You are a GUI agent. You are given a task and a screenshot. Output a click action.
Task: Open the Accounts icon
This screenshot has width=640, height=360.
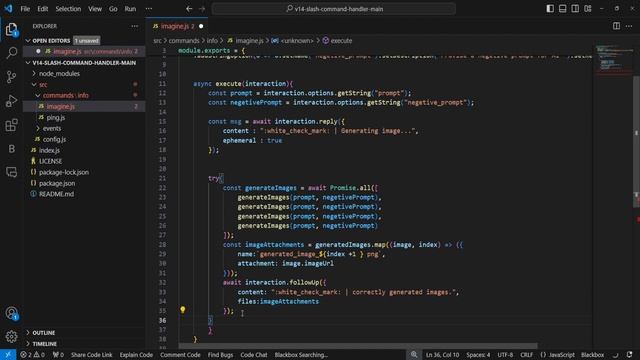click(11, 313)
